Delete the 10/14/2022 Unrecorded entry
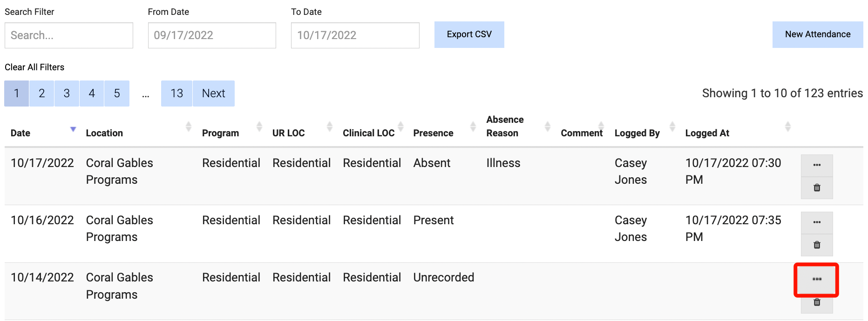868x321 pixels. (817, 302)
